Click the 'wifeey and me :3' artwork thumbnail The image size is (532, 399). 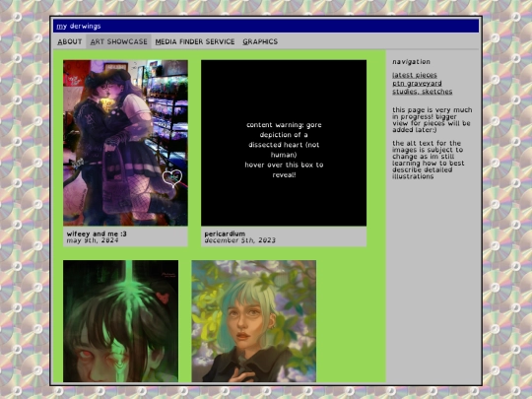(125, 143)
